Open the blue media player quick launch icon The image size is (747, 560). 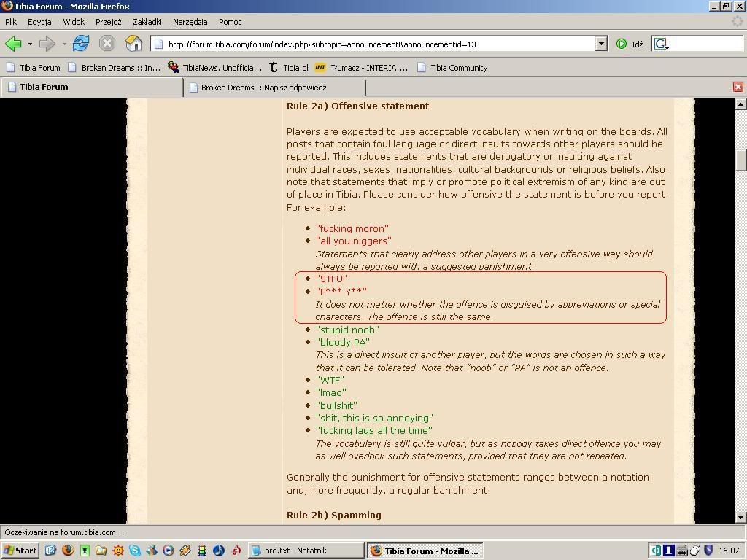coord(169,551)
